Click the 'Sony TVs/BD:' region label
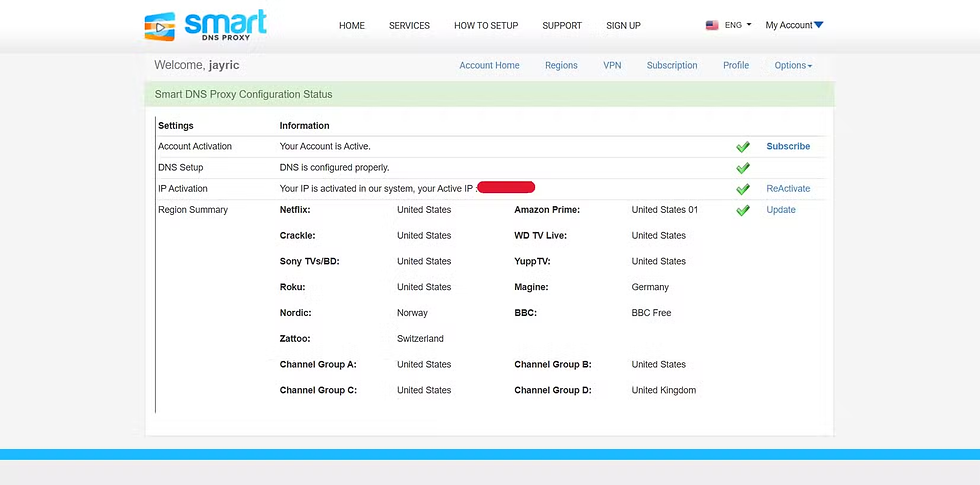 (x=309, y=261)
